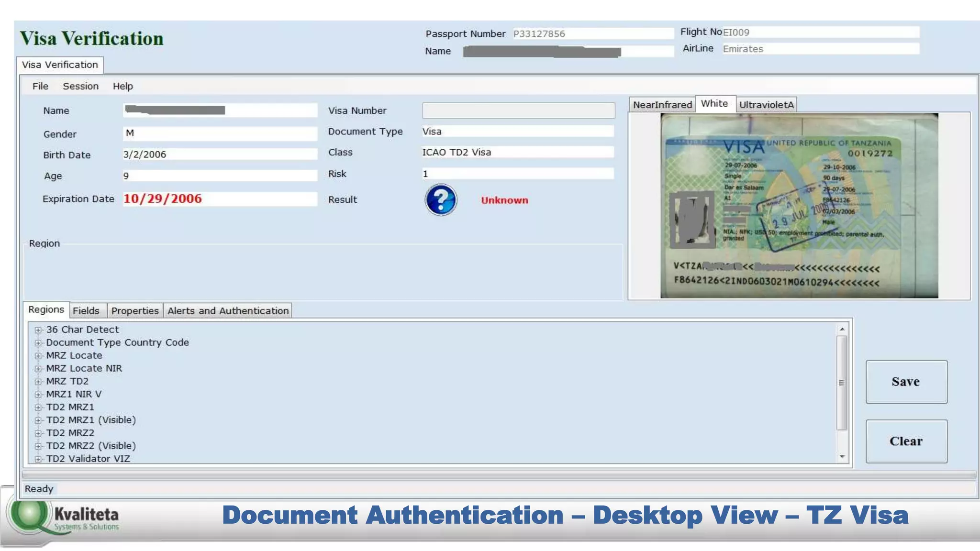This screenshot has width=980, height=551.
Task: Expand the MRZ Locate node
Action: [38, 356]
